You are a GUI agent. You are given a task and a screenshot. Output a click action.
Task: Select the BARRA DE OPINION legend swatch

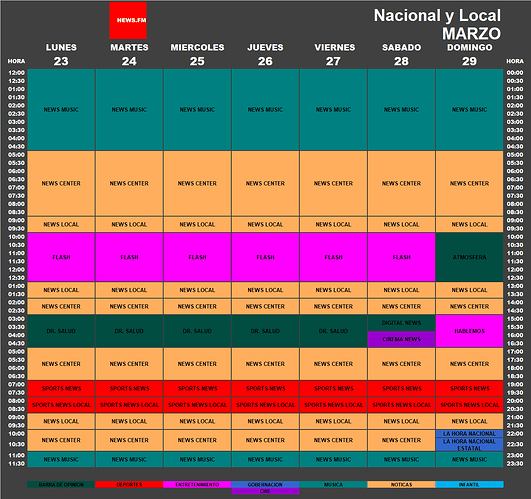[x=61, y=484]
